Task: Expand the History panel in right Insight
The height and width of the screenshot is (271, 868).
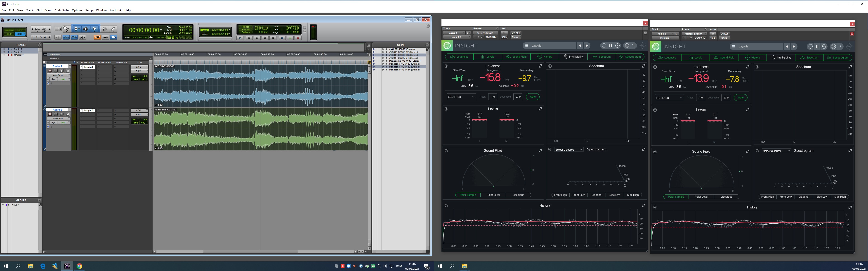Action: pos(850,207)
